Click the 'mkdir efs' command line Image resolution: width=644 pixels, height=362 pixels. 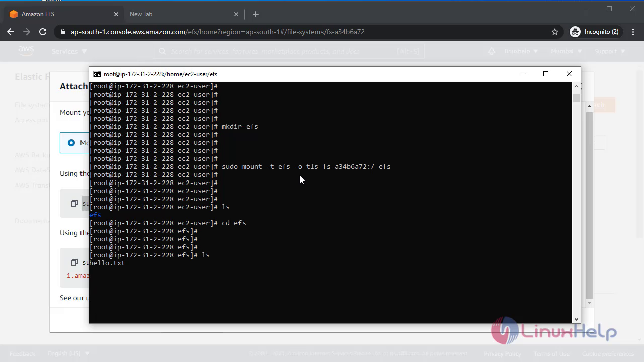pyautogui.click(x=174, y=126)
